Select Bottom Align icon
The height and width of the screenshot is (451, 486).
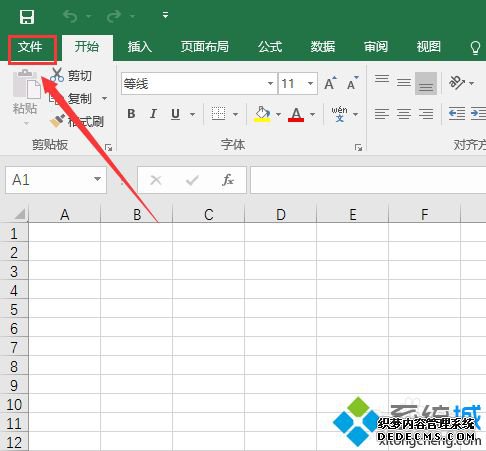pyautogui.click(x=426, y=83)
